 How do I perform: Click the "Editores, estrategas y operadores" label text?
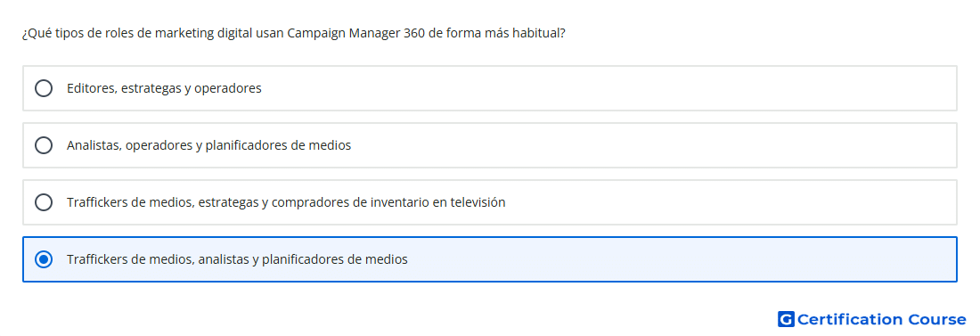click(x=164, y=88)
